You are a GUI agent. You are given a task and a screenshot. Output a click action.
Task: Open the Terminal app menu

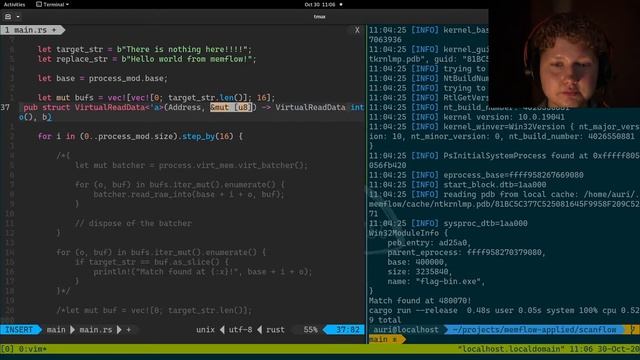point(52,4)
